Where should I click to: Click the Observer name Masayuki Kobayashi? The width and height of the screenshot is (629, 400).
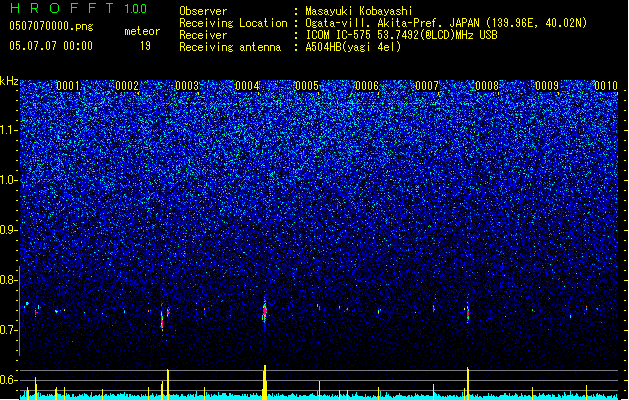(x=359, y=11)
